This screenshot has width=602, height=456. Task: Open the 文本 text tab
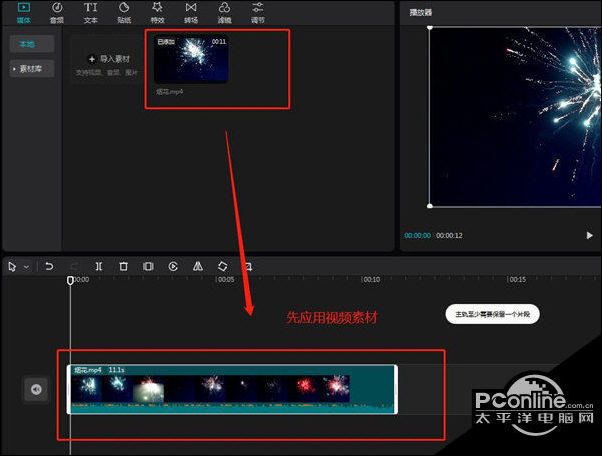[x=90, y=13]
